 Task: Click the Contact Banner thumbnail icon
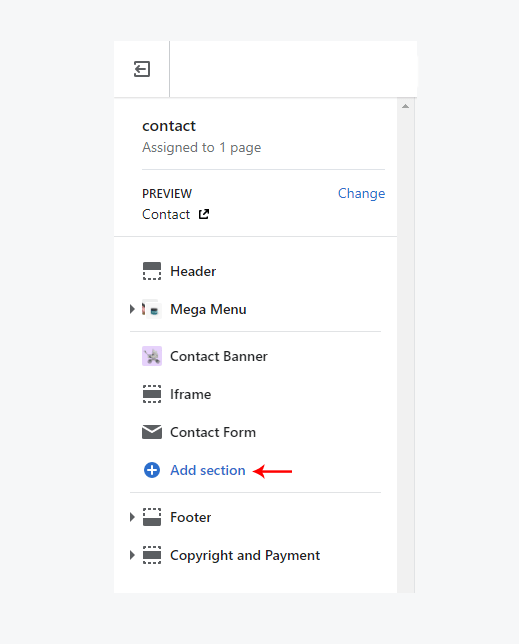click(x=152, y=356)
